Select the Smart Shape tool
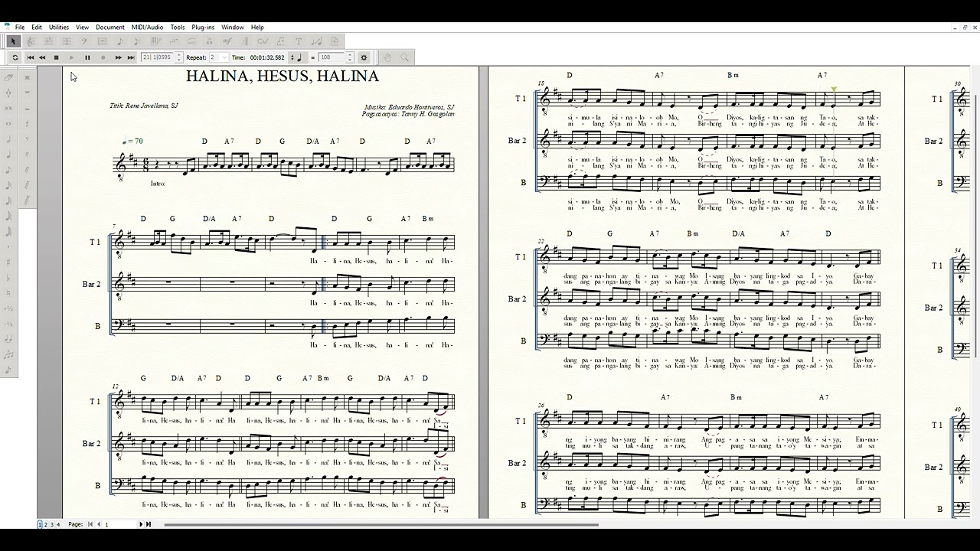The image size is (980, 551). pyautogui.click(x=191, y=41)
